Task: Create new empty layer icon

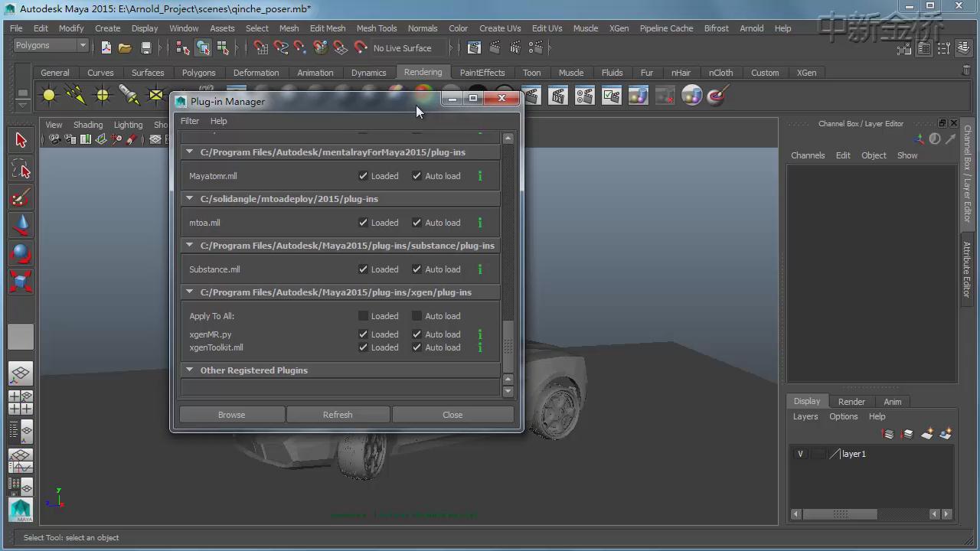Action: coord(927,434)
